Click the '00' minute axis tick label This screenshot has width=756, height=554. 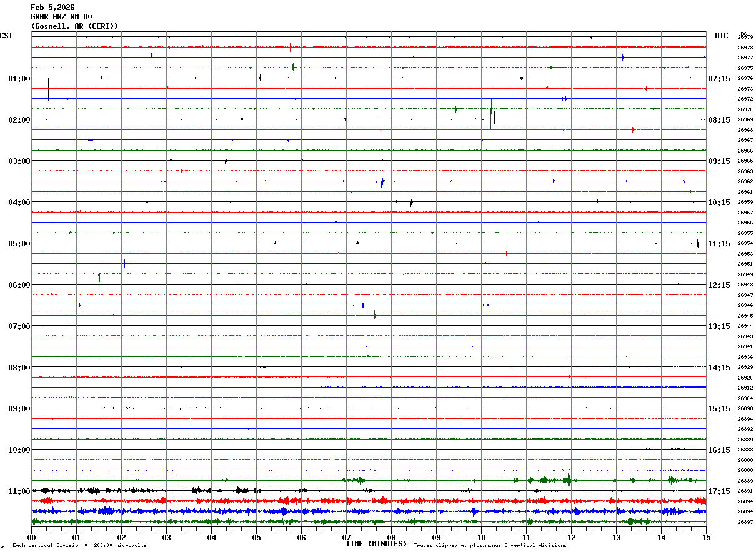[31, 537]
